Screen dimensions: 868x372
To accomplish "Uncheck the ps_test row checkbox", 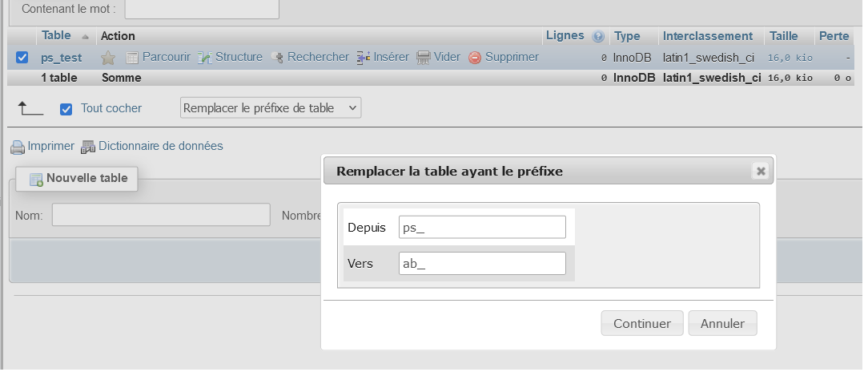I will [x=22, y=58].
